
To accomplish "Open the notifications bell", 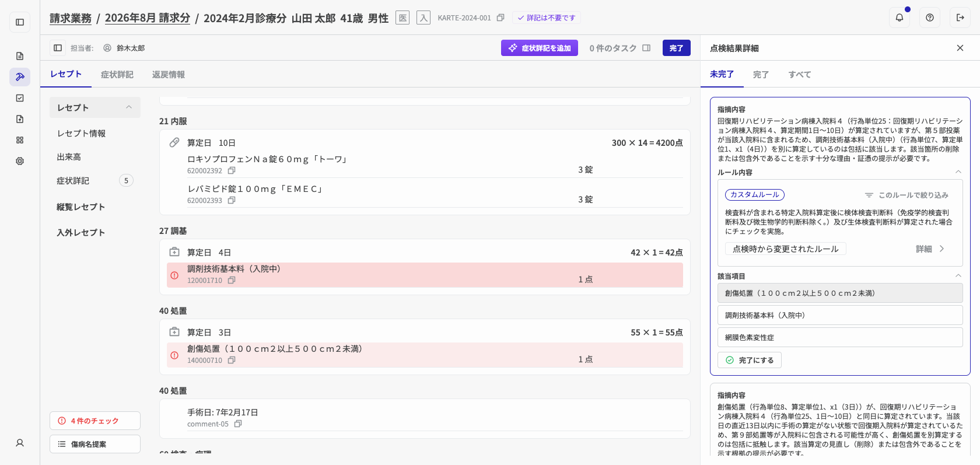I will pyautogui.click(x=900, y=18).
